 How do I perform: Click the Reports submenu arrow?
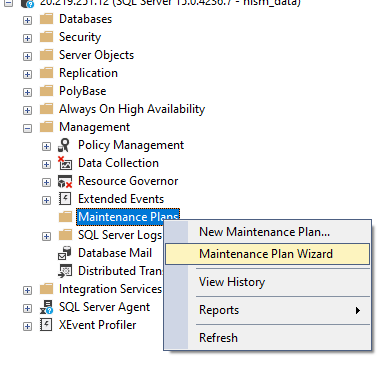(358, 310)
